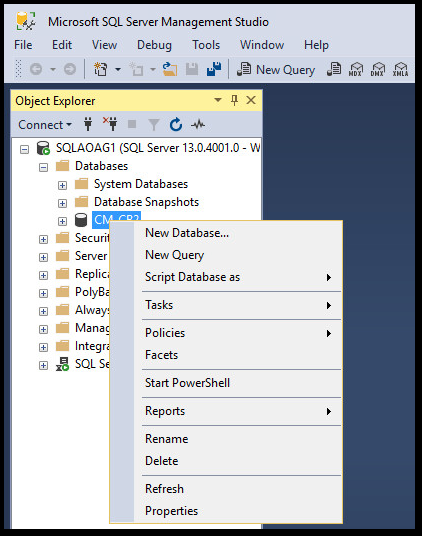Viewport: 422px width, 536px height.
Task: Expand the PolyBase folder node
Action: (x=43, y=293)
